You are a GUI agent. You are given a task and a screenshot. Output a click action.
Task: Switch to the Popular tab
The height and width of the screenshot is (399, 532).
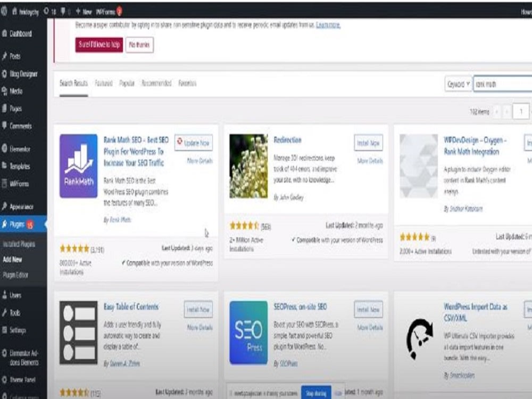tap(127, 83)
